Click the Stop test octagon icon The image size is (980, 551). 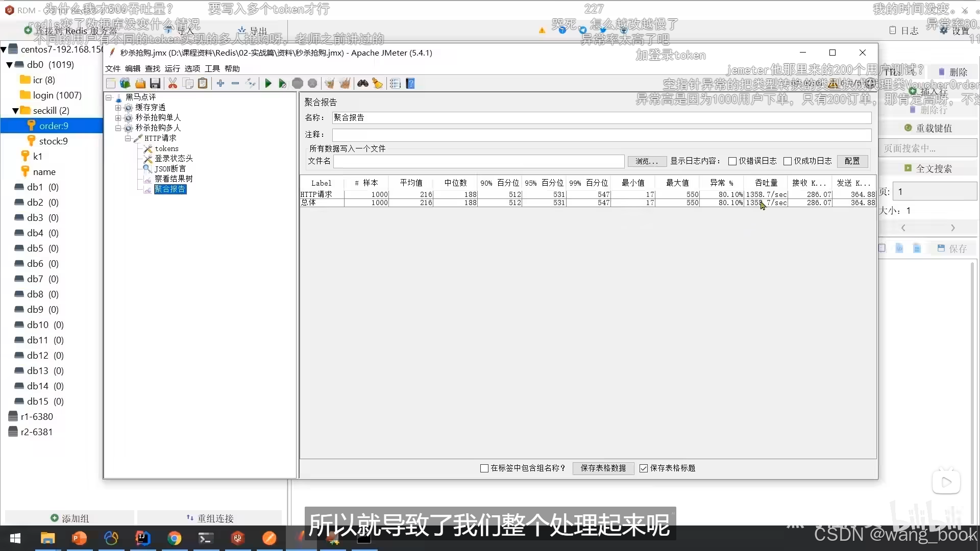click(298, 84)
